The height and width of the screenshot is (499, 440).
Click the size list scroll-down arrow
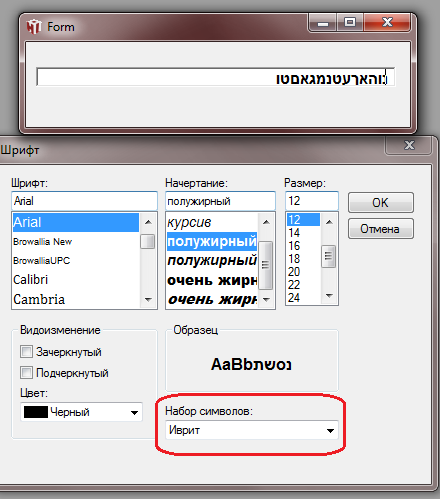pyautogui.click(x=329, y=295)
